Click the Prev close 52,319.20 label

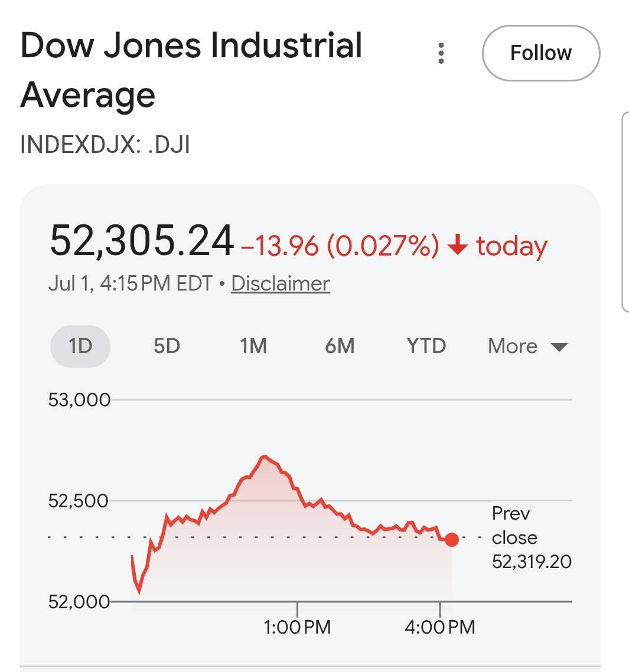coord(532,537)
